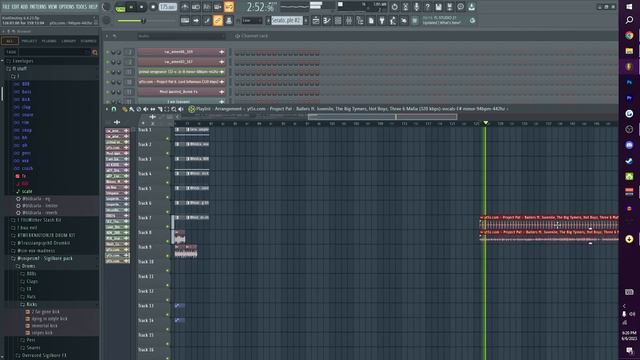Click the tempo BPM field
Viewport: 640px width, 360px height.
[x=168, y=7]
